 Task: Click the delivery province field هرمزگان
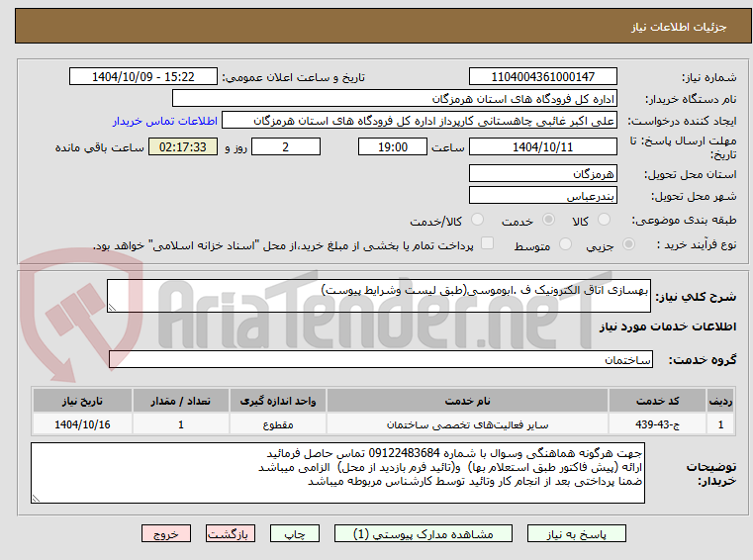542,173
